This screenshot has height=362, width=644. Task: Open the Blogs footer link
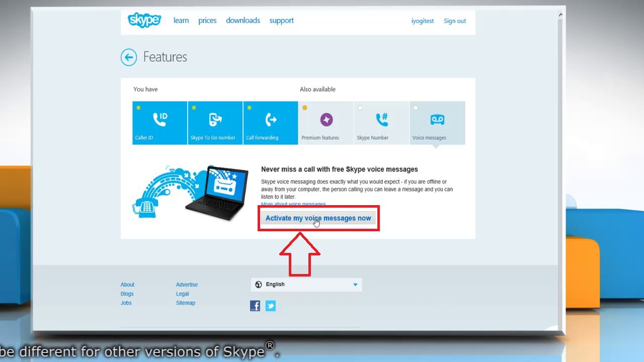(x=127, y=294)
